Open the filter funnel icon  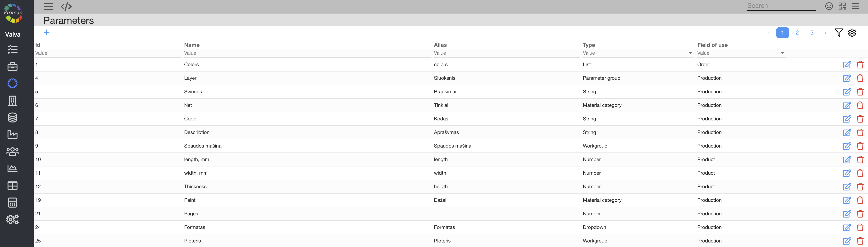839,33
